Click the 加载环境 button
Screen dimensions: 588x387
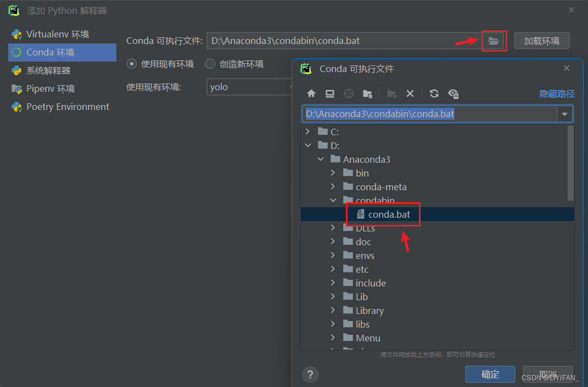[x=541, y=41]
